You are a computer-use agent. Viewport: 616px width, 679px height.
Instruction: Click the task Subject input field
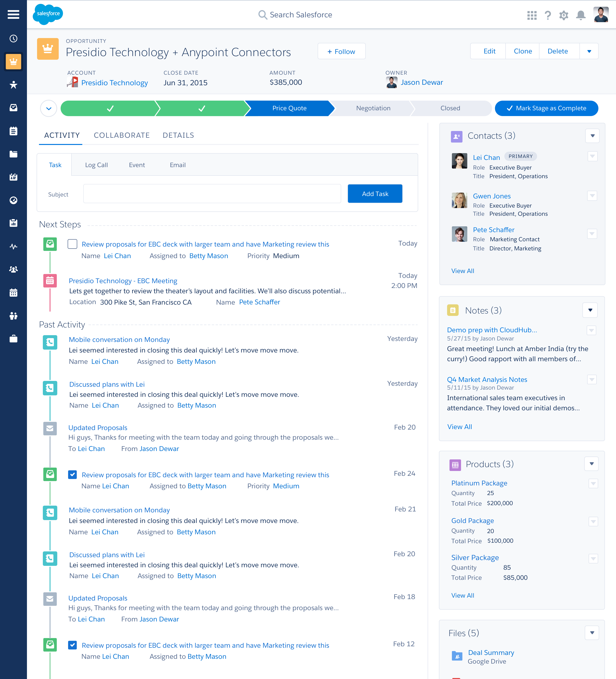(212, 194)
